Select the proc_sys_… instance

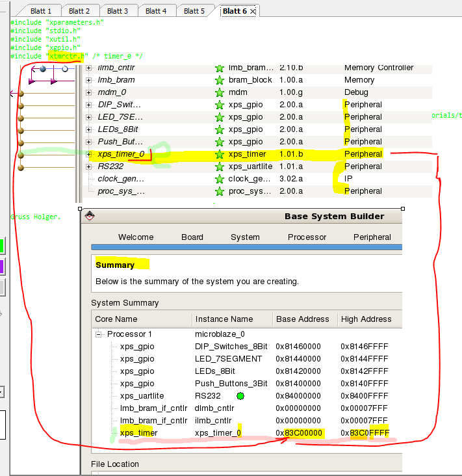tap(121, 191)
